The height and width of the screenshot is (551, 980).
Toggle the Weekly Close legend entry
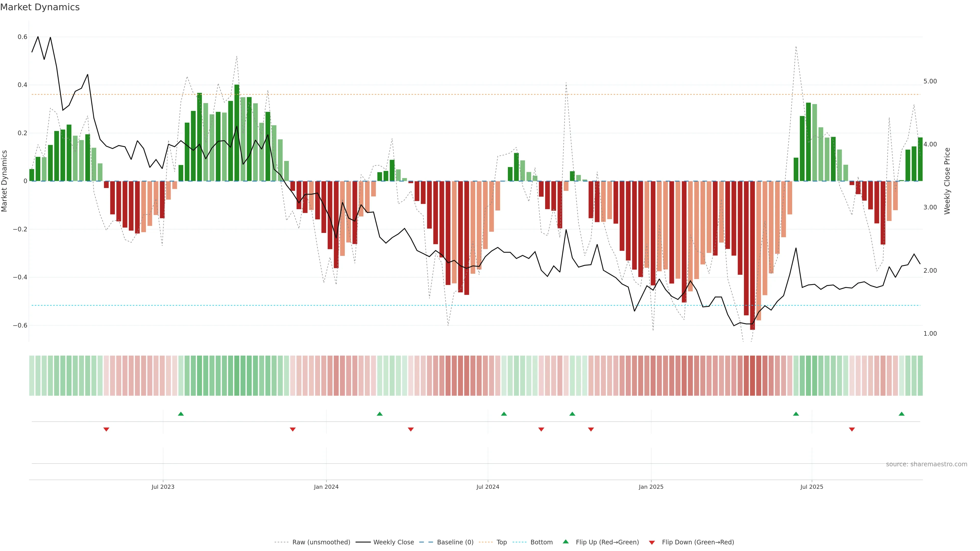(393, 542)
